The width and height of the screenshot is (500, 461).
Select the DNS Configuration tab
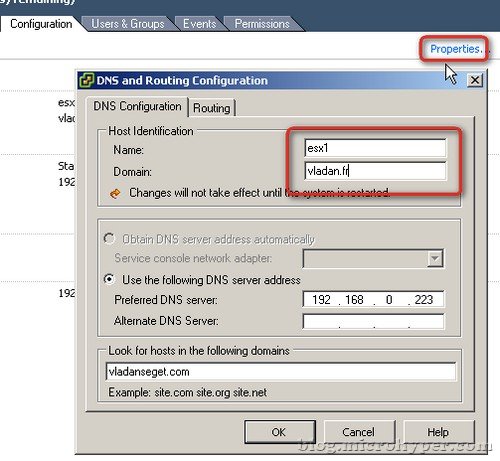tap(137, 106)
